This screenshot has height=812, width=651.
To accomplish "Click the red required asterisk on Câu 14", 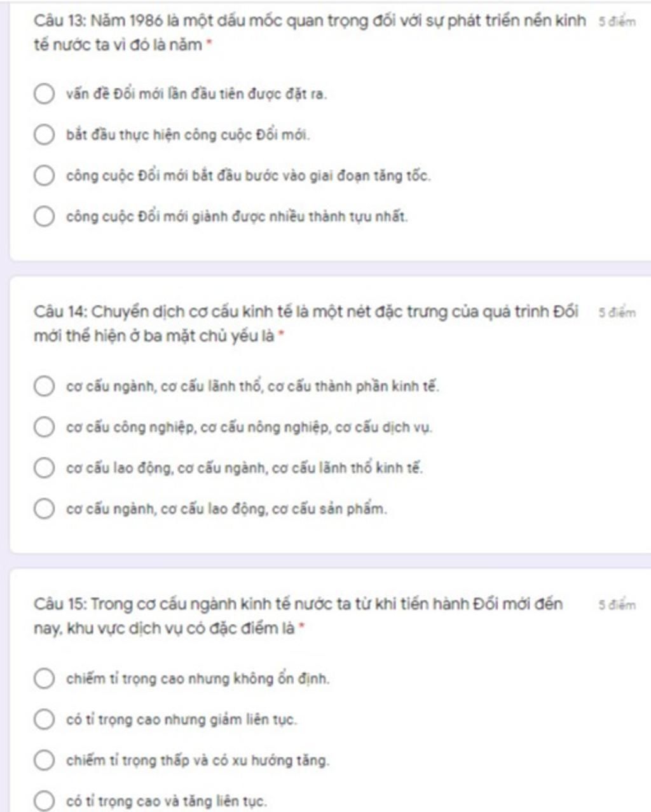I will [281, 334].
